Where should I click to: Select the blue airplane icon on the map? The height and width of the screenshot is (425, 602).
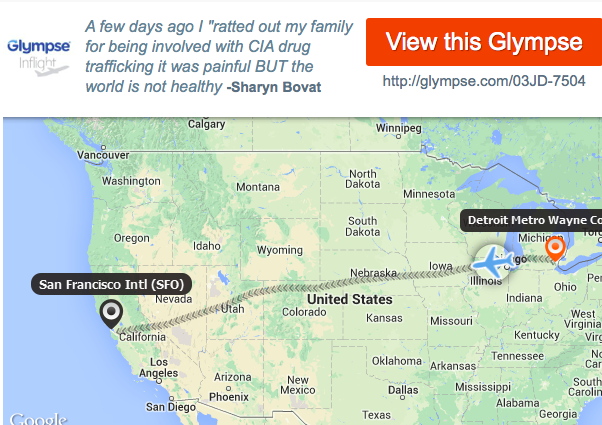(x=493, y=262)
